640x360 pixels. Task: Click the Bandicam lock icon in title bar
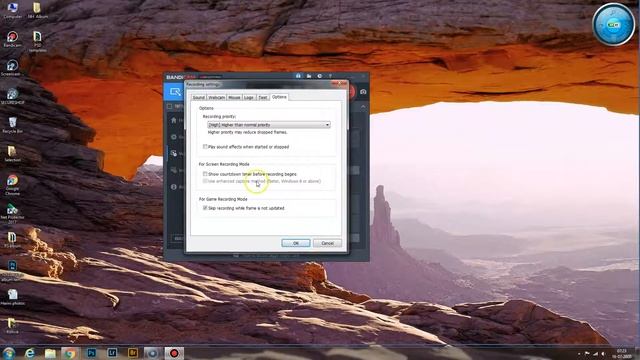(x=298, y=76)
